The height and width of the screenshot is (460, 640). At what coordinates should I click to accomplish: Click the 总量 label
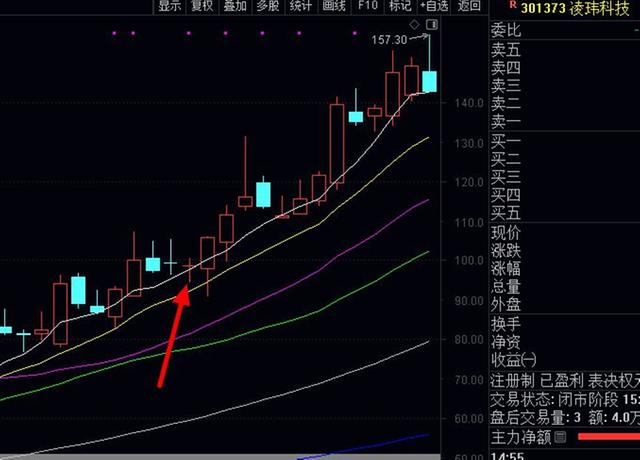point(506,287)
